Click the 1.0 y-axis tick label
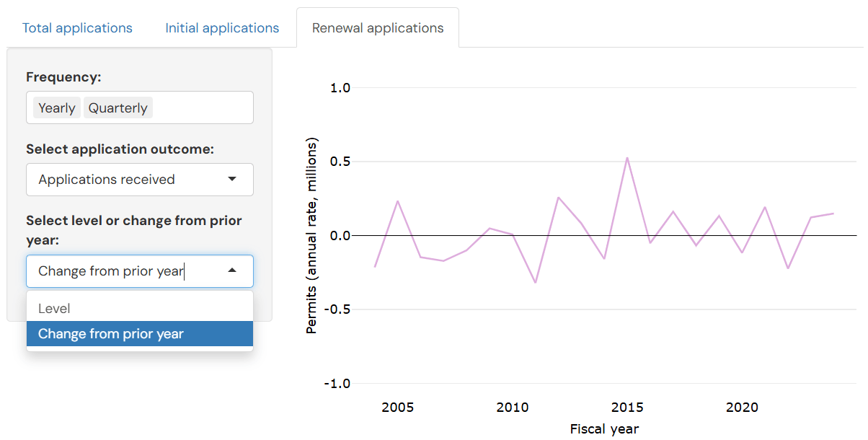The width and height of the screenshot is (868, 440). 340,88
